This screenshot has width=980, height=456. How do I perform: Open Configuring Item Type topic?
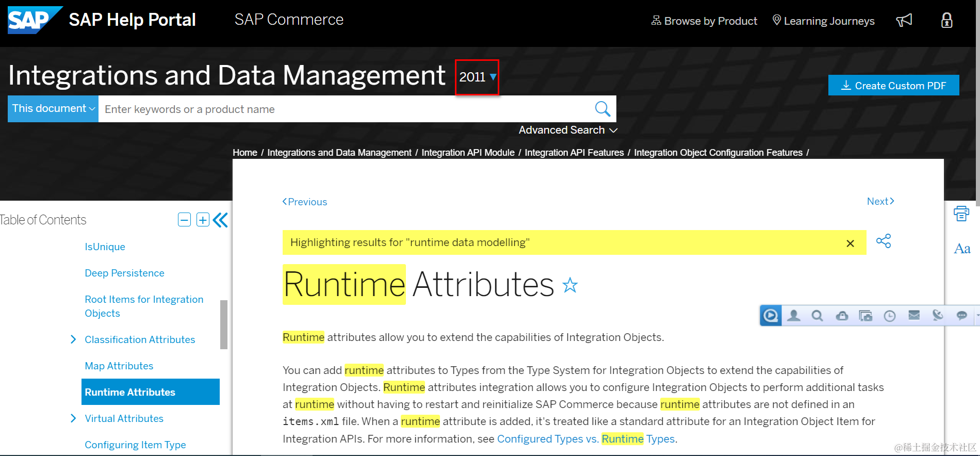pos(136,445)
